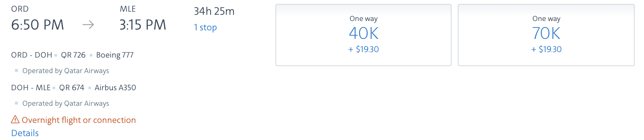Click the Boeing 777 aircraft label
The image size is (644, 140).
tap(115, 55)
